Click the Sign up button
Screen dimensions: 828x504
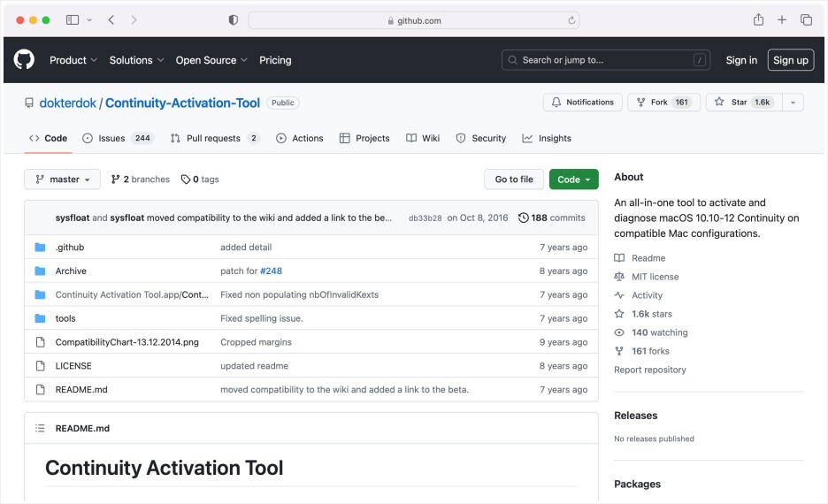[791, 60]
